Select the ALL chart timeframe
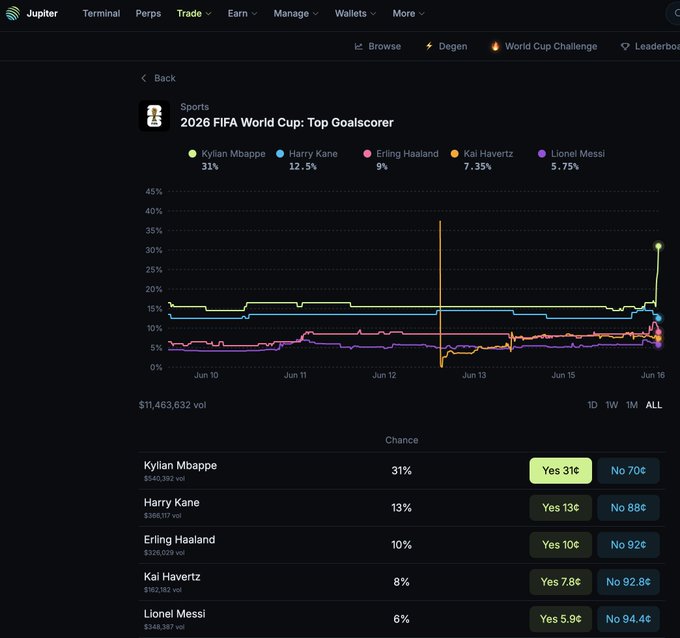 point(654,405)
